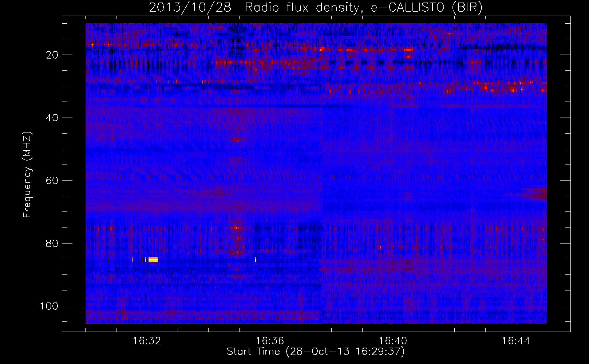
Task: Click the 16:40 time tick label
Action: [393, 341]
